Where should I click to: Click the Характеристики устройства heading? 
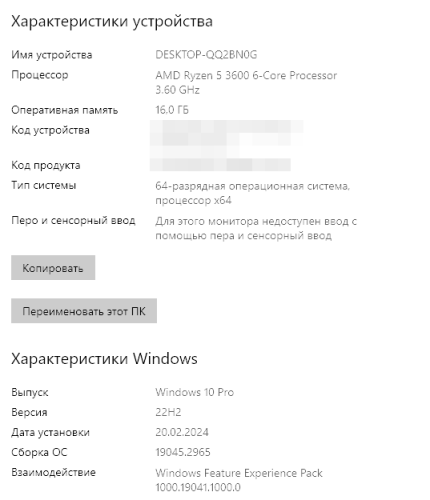pos(112,22)
